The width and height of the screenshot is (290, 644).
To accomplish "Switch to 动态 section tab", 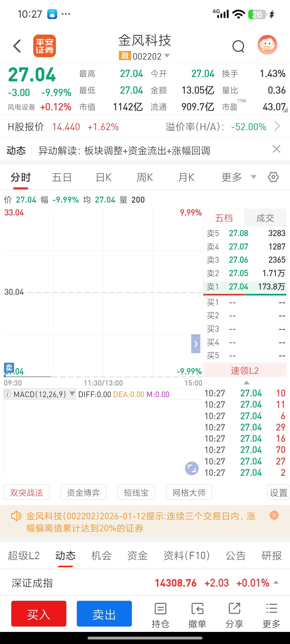I will click(66, 555).
